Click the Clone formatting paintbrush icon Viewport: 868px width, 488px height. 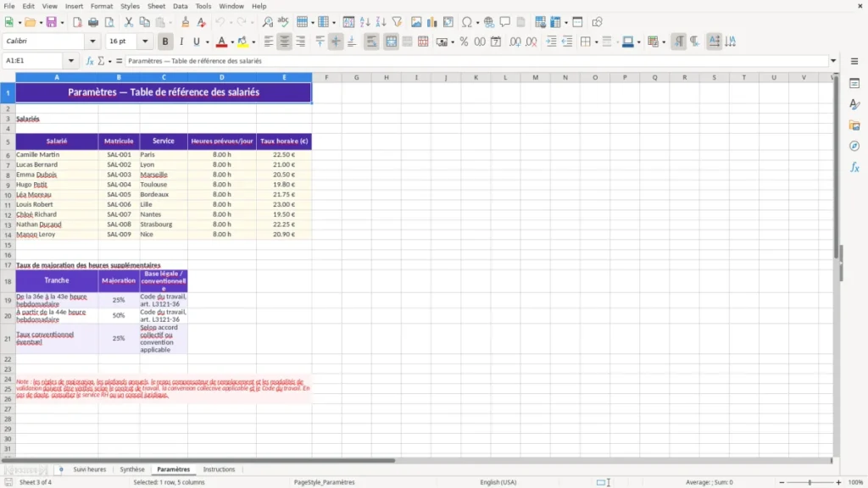tap(186, 22)
